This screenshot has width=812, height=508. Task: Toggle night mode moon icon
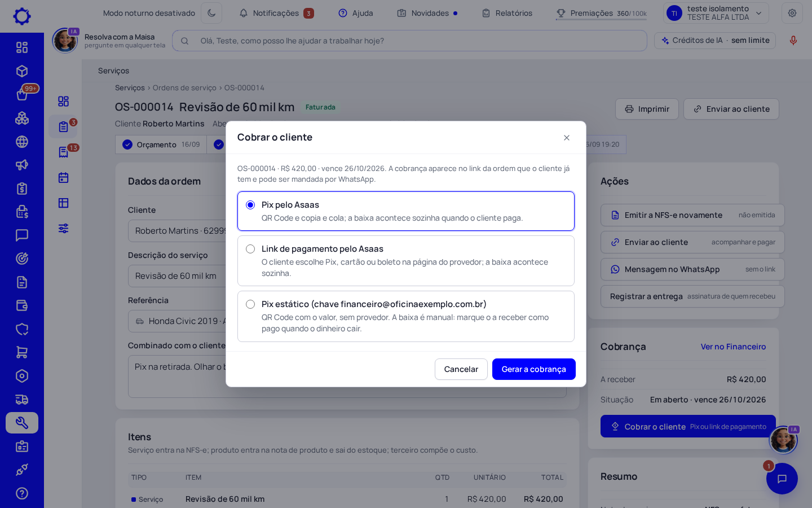(211, 13)
